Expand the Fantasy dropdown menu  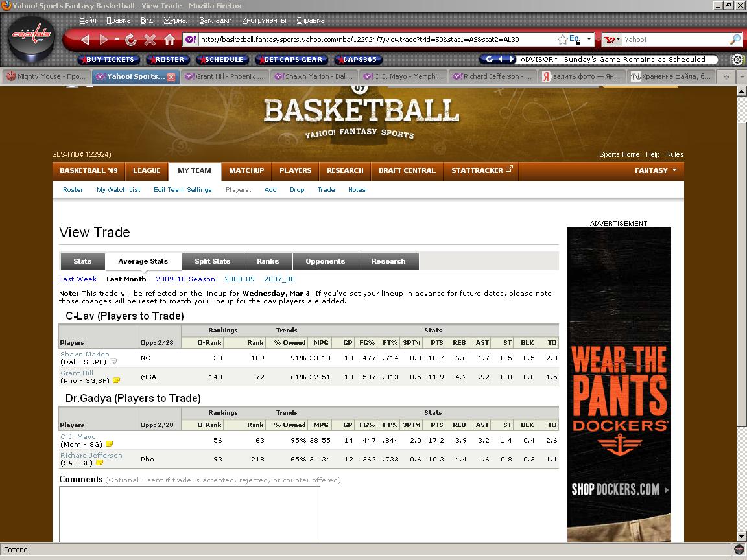(x=656, y=170)
